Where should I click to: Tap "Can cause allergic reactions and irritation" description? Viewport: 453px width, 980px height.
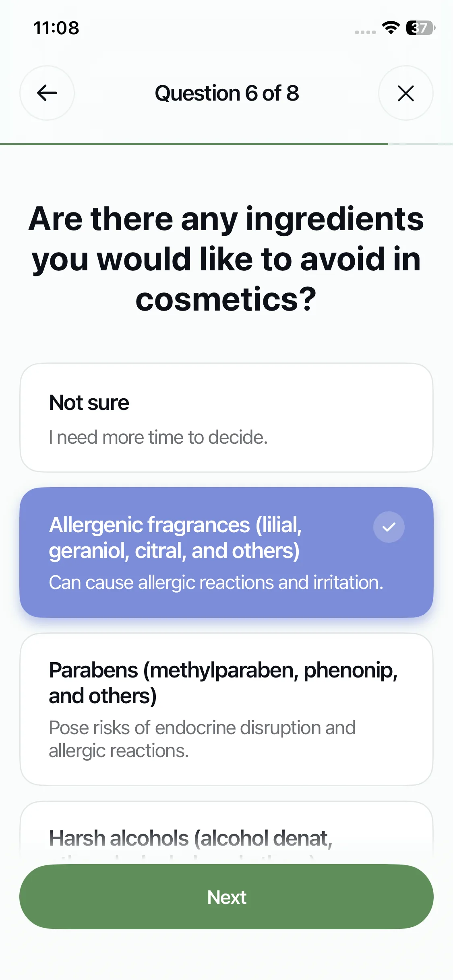coord(216,583)
